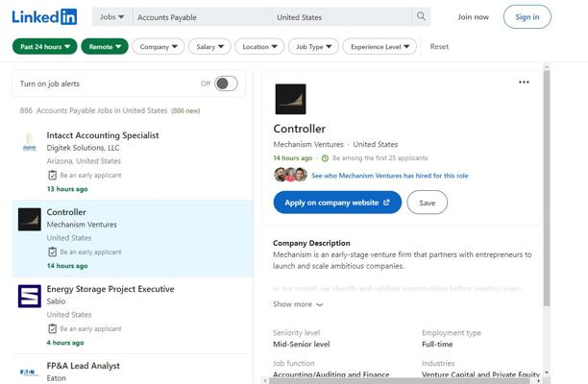588x384 pixels.
Task: Save the Controller job
Action: click(428, 203)
